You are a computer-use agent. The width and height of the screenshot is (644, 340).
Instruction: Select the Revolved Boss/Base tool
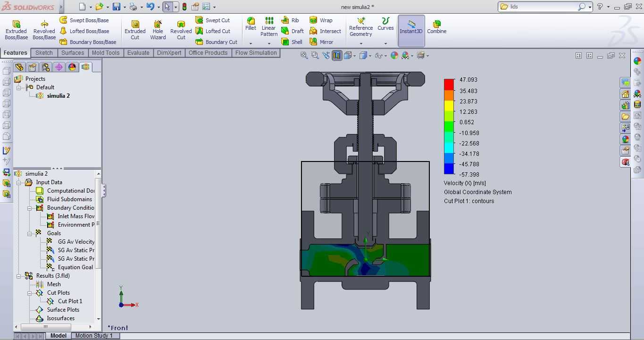(44, 31)
